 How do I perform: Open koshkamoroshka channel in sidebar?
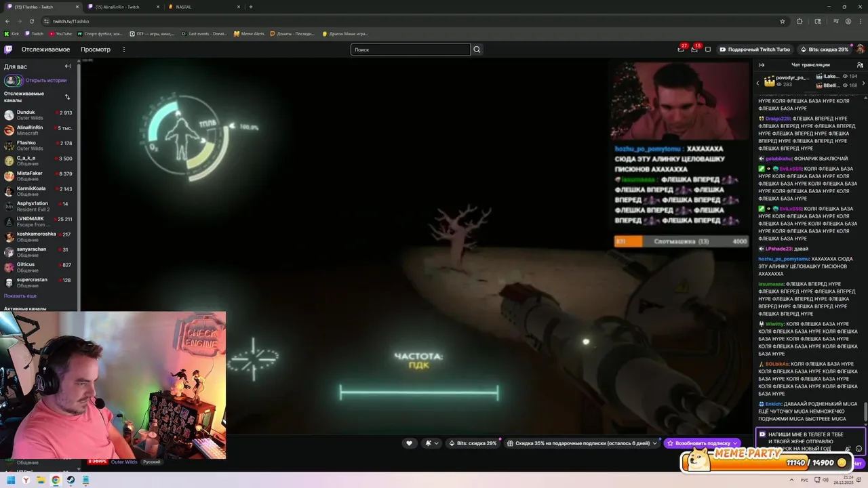point(39,237)
